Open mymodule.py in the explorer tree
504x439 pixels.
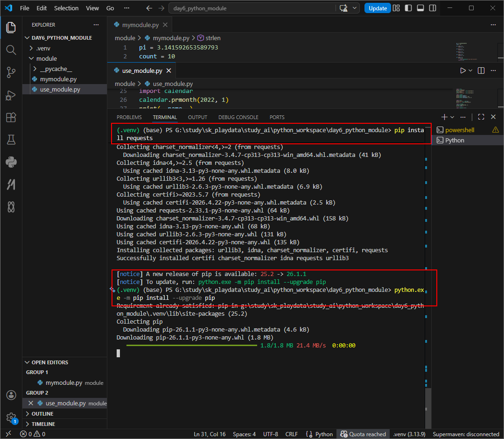(x=58, y=79)
